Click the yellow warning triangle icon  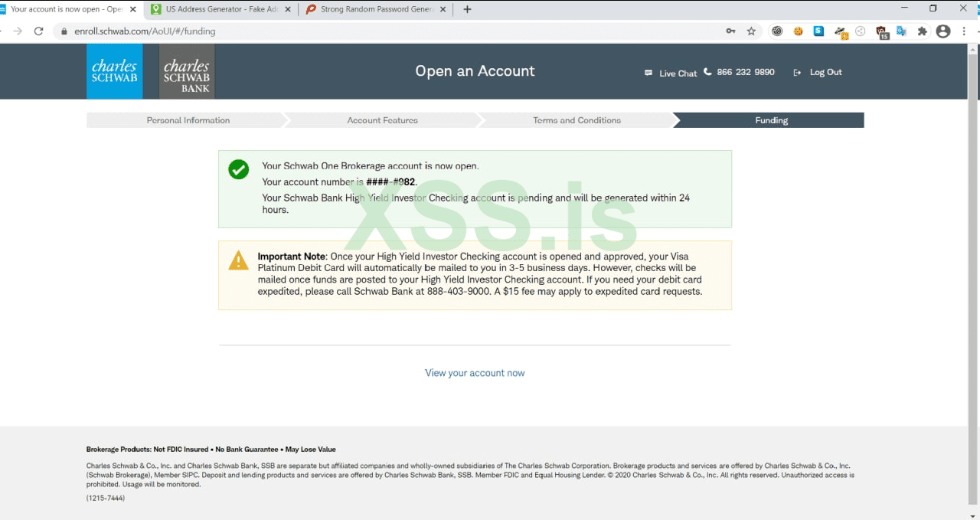[238, 260]
